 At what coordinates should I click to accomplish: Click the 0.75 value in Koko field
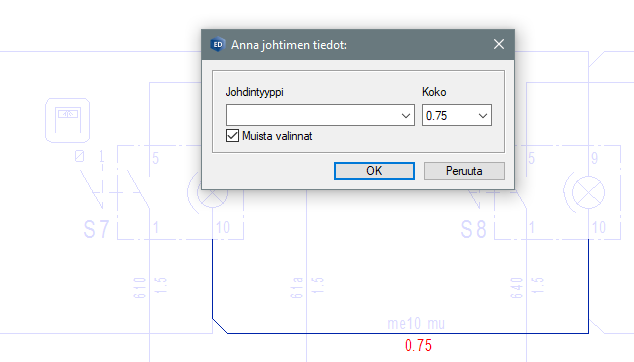point(436,116)
